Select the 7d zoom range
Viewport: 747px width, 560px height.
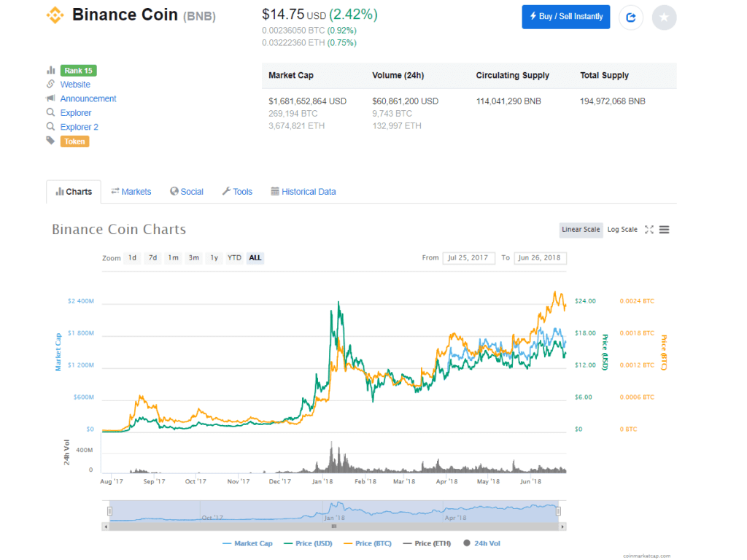click(152, 258)
